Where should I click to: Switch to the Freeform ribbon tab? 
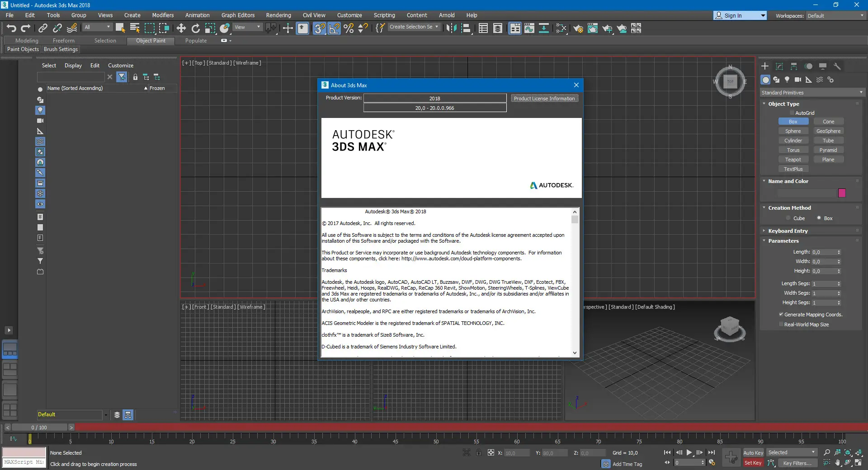point(63,41)
